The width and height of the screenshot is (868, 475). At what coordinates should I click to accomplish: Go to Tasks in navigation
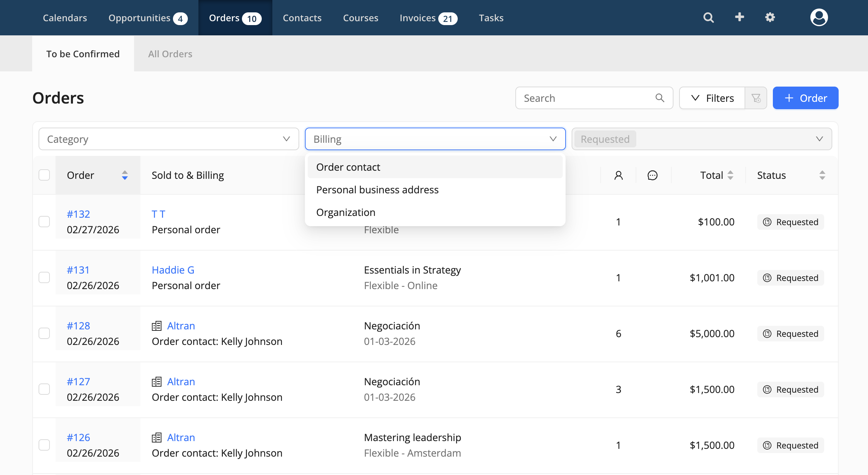click(x=491, y=18)
